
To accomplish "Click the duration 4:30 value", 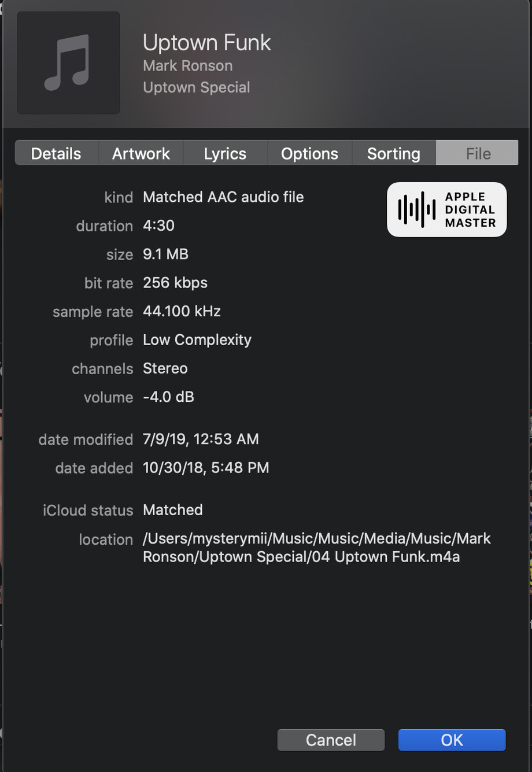I will pos(158,226).
